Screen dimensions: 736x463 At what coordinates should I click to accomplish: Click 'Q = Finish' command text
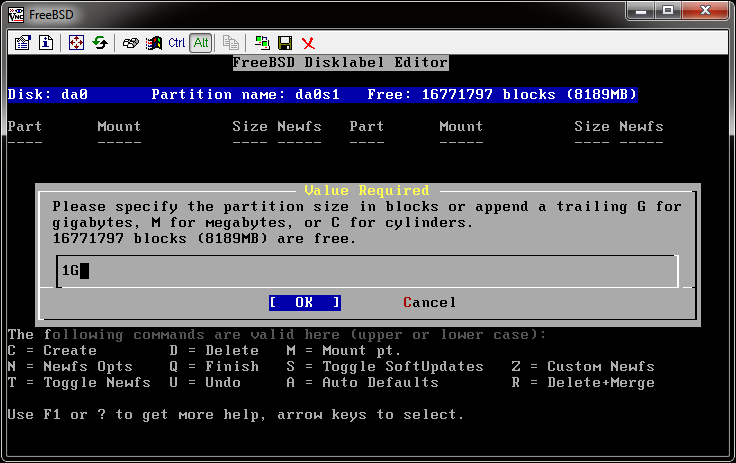tap(214, 366)
